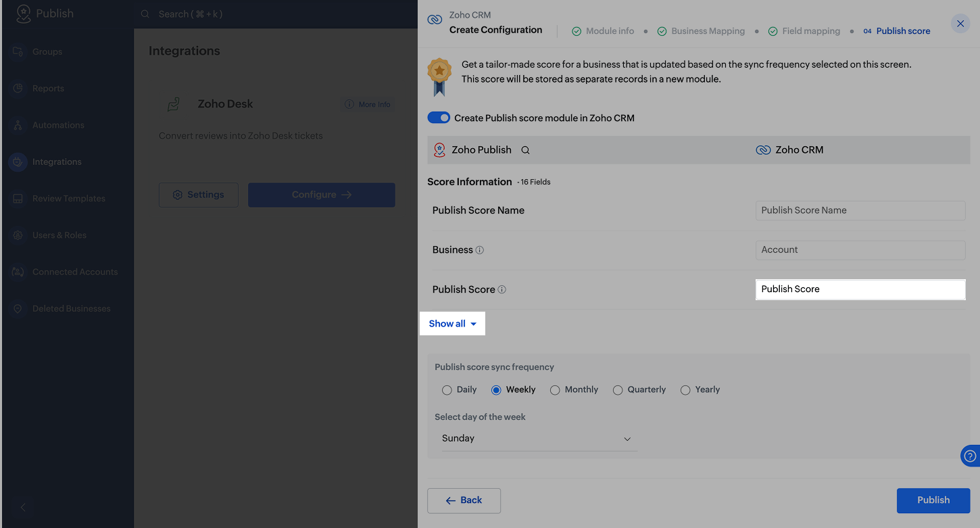The width and height of the screenshot is (980, 528).
Task: Open Review Templates in the sidebar
Action: coord(69,199)
